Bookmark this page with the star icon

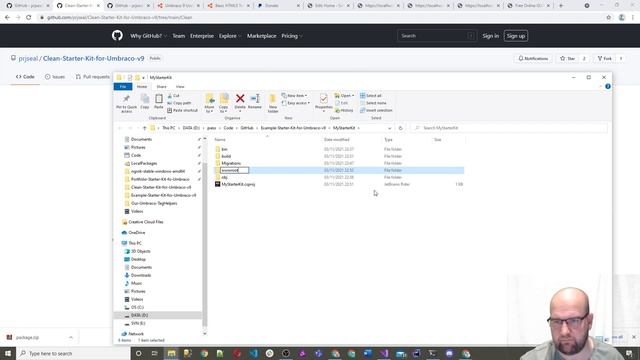609,18
